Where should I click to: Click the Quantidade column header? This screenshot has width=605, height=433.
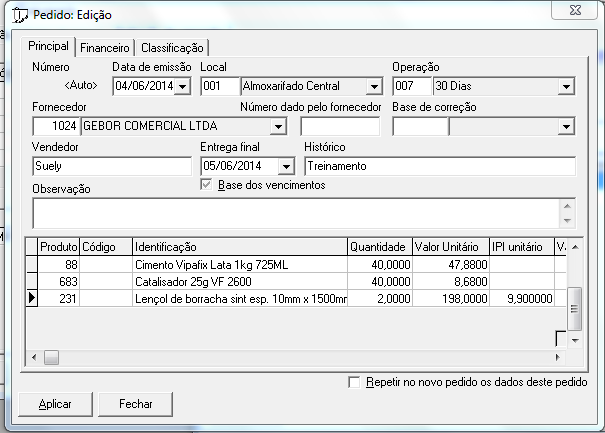(x=378, y=247)
